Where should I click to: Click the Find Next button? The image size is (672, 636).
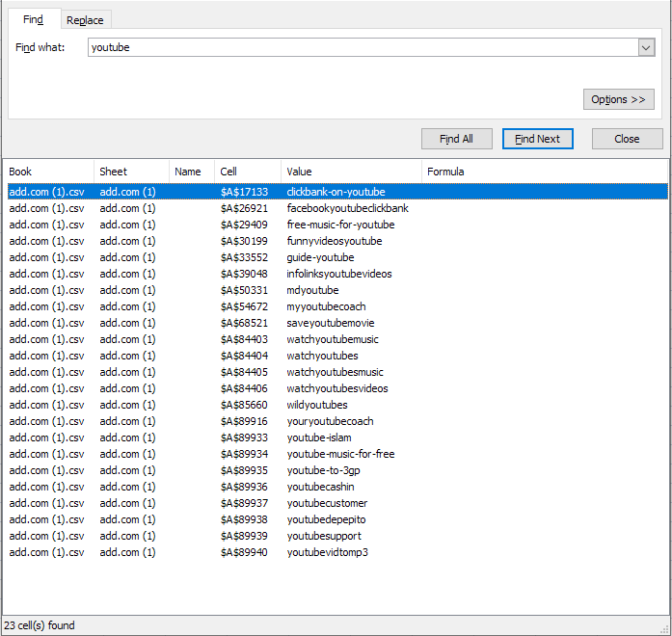(x=537, y=139)
